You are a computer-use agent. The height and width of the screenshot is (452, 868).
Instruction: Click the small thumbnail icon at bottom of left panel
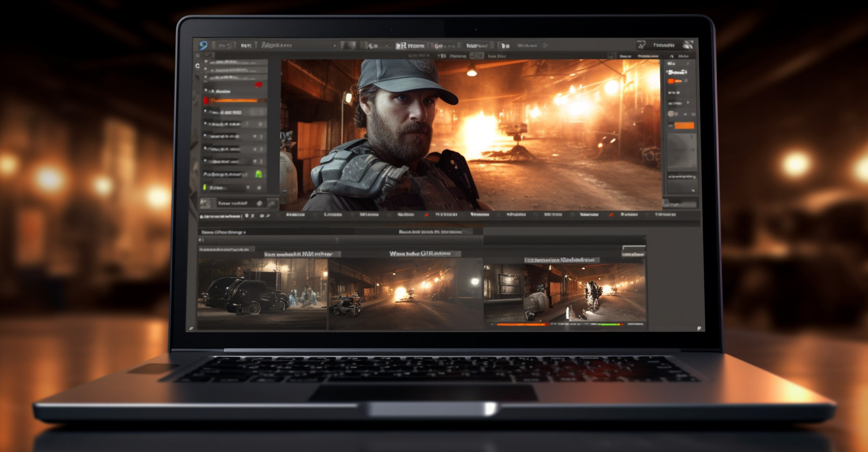pyautogui.click(x=205, y=203)
